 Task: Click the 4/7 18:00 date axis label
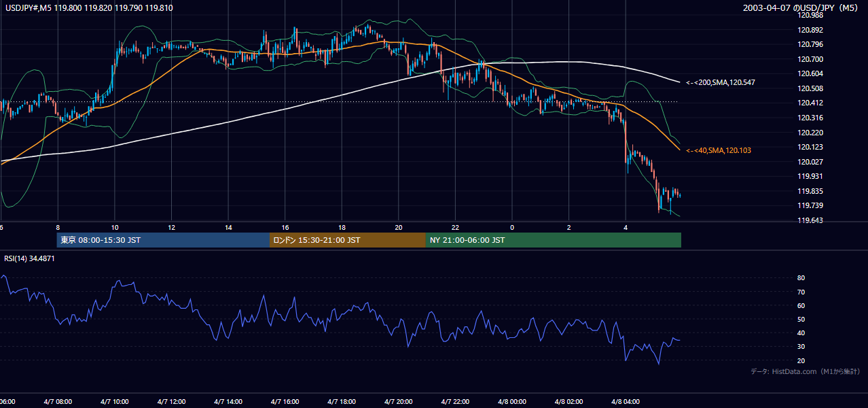(x=342, y=402)
